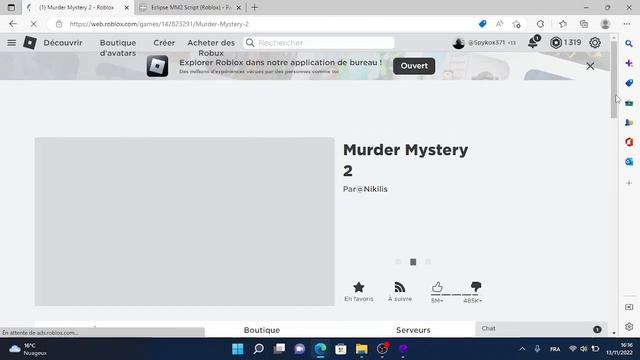Image resolution: width=640 pixels, height=360 pixels.
Task: Open sidebar Outlook icon
Action: (x=629, y=162)
